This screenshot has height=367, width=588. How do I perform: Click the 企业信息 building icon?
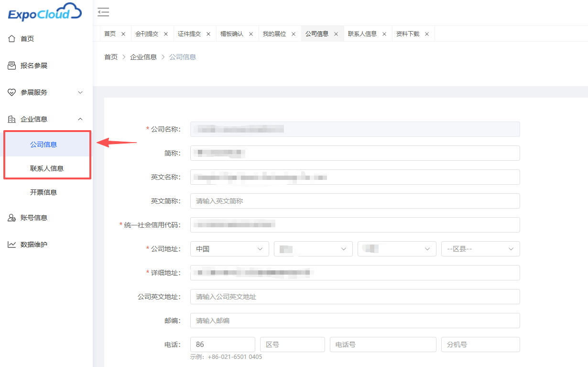pyautogui.click(x=12, y=119)
